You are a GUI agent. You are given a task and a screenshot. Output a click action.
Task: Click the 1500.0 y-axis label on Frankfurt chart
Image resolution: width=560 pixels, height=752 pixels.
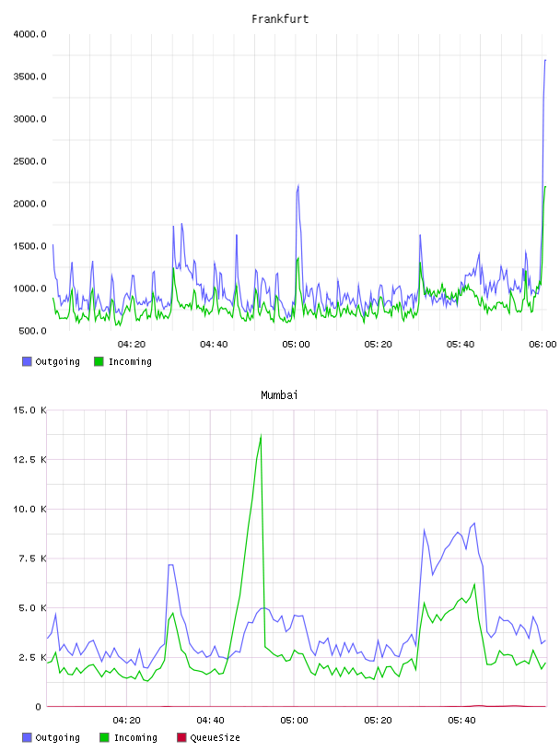click(29, 246)
